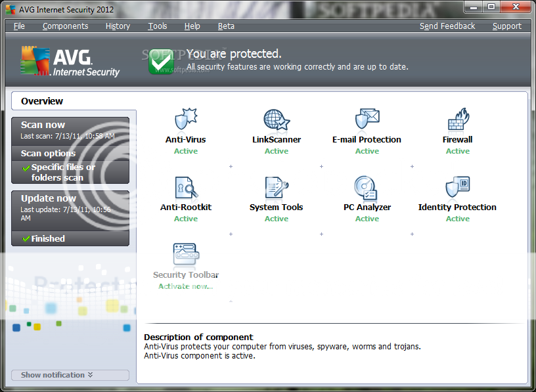The image size is (536, 392).
Task: Click the System Tools label
Action: [276, 207]
